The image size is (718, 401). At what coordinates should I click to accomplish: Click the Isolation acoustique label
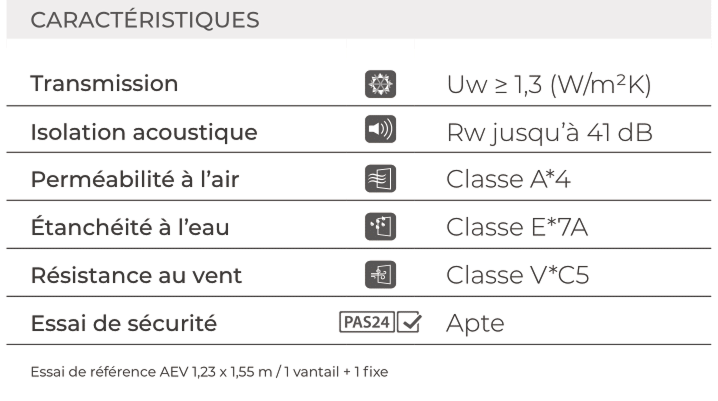[144, 133]
